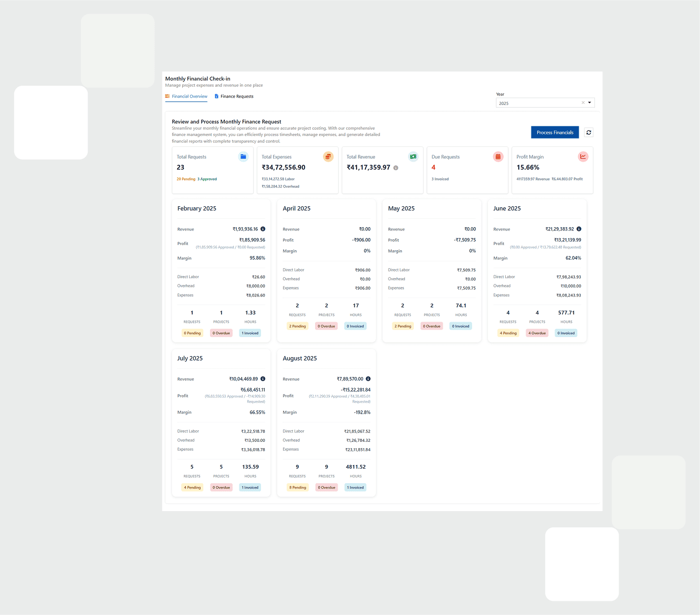Screen dimensions: 700x615
Task: Click February 2025 revenue info icon
Action: pyautogui.click(x=263, y=229)
